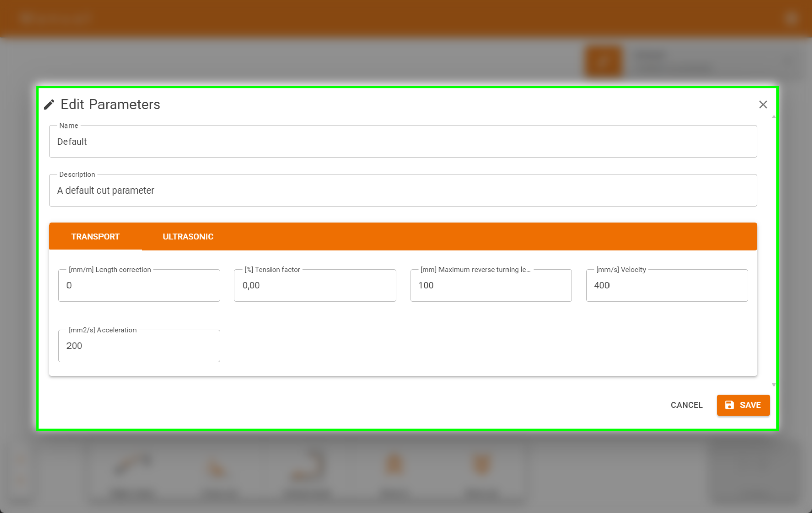Click into the Description text field
Screen dimensions: 812x513
(x=402, y=190)
